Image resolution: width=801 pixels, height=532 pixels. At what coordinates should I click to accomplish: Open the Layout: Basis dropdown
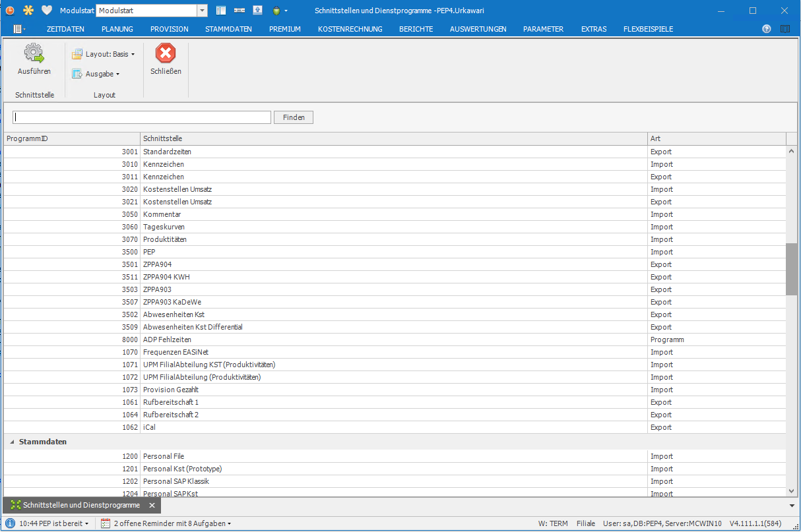pos(104,54)
